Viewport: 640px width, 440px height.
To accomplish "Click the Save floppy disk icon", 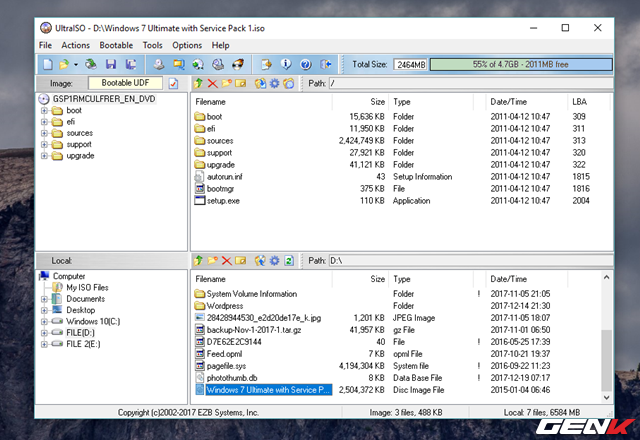I will click(x=111, y=64).
